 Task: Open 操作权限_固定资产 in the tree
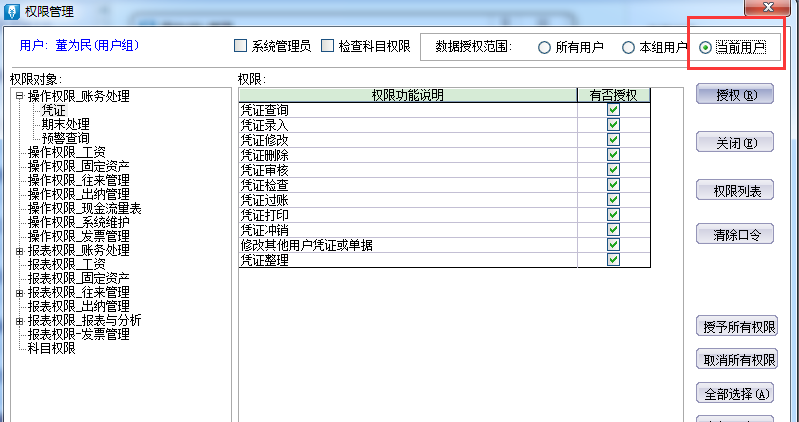pos(78,166)
